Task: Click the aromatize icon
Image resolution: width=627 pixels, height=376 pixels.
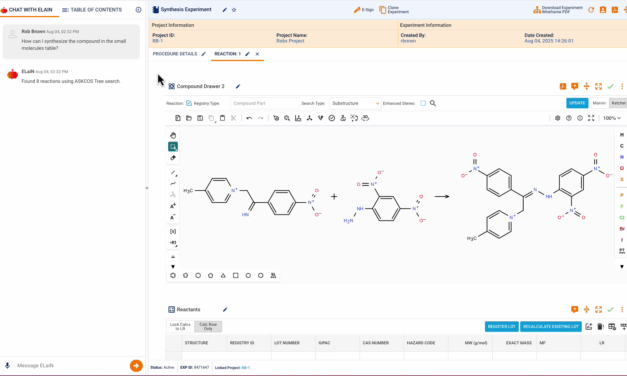Action: click(276, 118)
